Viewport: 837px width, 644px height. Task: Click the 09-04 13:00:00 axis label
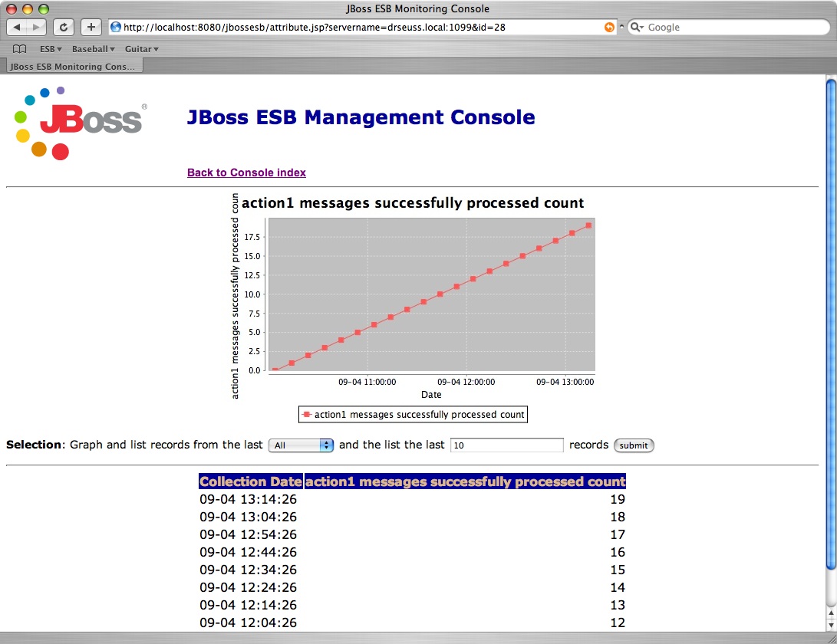coord(565,382)
